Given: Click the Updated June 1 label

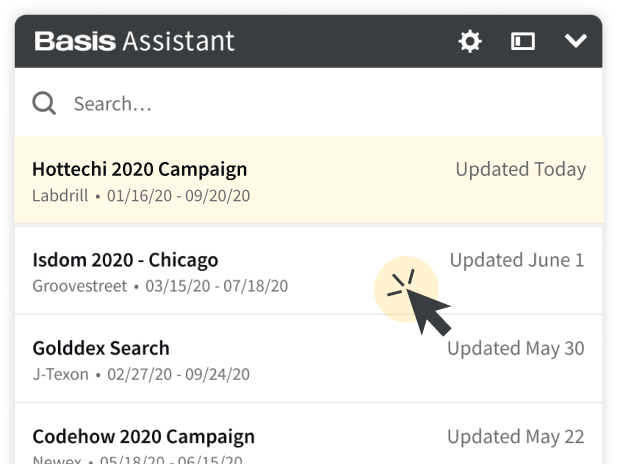Looking at the screenshot, I should point(517,260).
